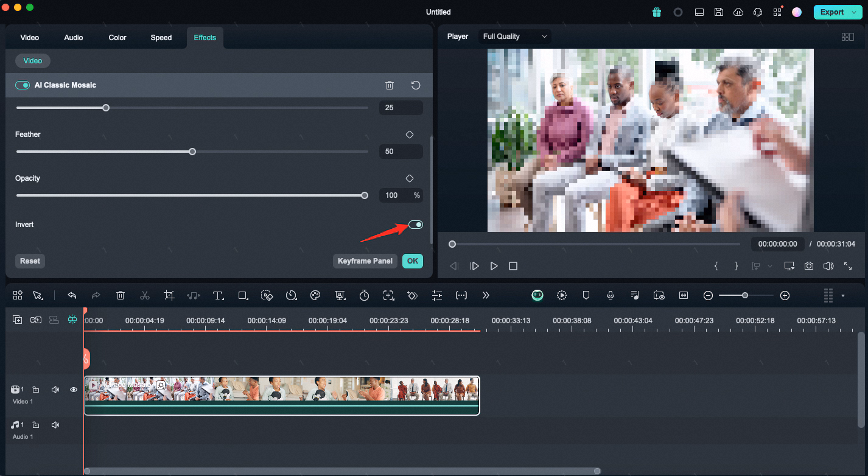Hide Video 1 track with eye icon
This screenshot has width=868, height=476.
point(74,390)
